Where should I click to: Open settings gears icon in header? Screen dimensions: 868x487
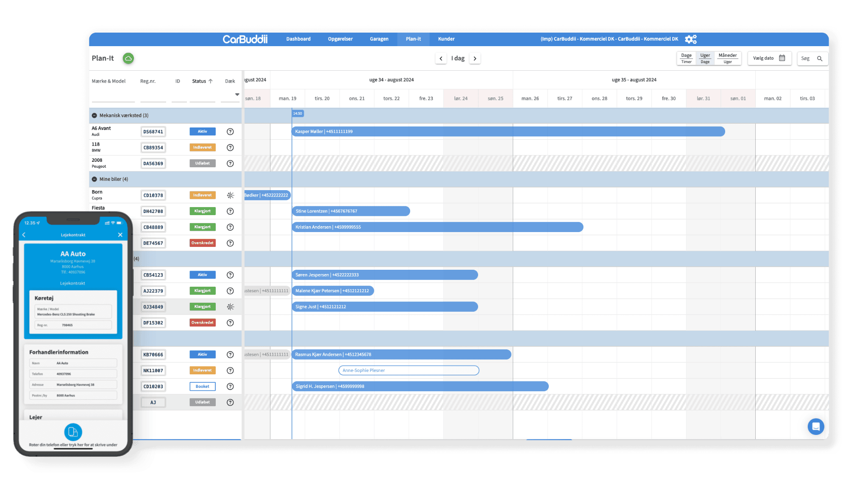[x=691, y=39]
